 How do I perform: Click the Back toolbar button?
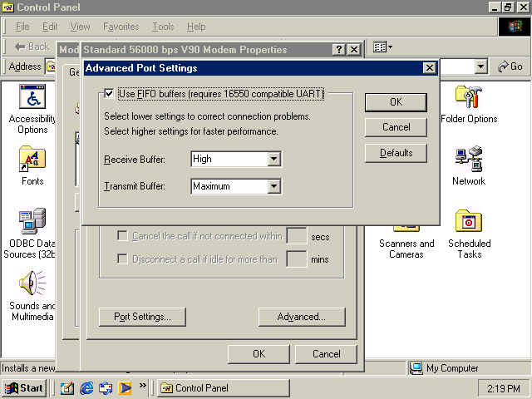pyautogui.click(x=32, y=47)
